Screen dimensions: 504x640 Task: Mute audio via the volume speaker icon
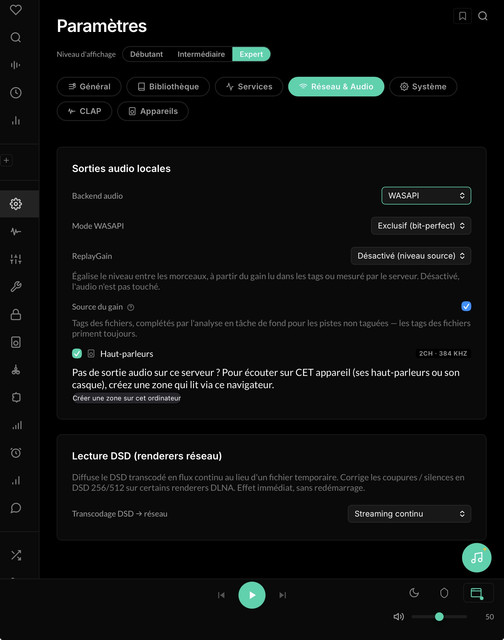[398, 616]
